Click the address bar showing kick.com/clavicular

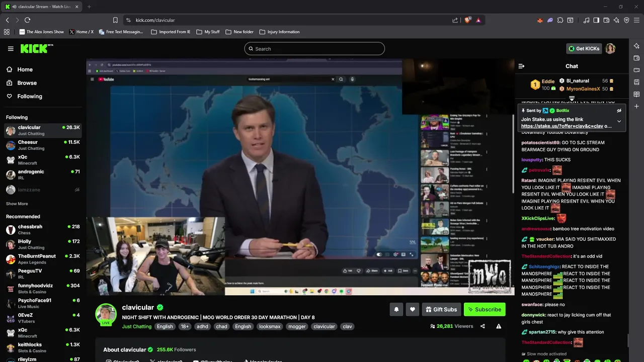click(287, 20)
